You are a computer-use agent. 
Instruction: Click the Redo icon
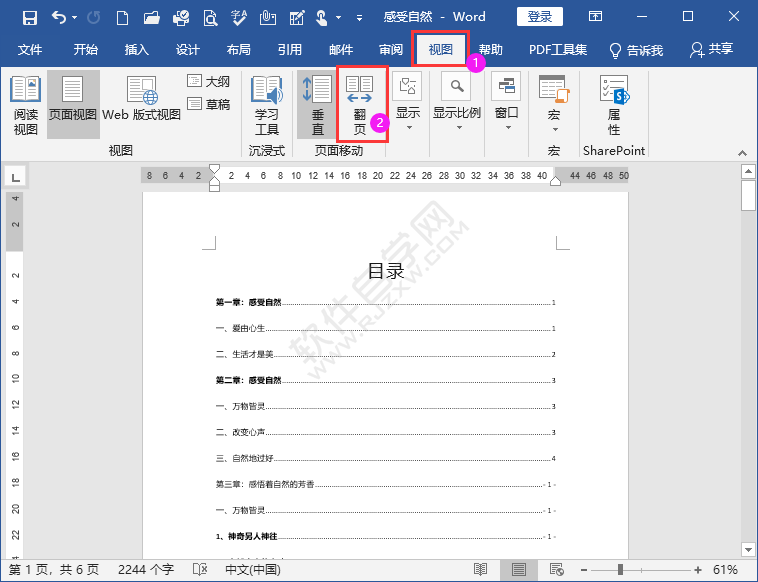93,18
